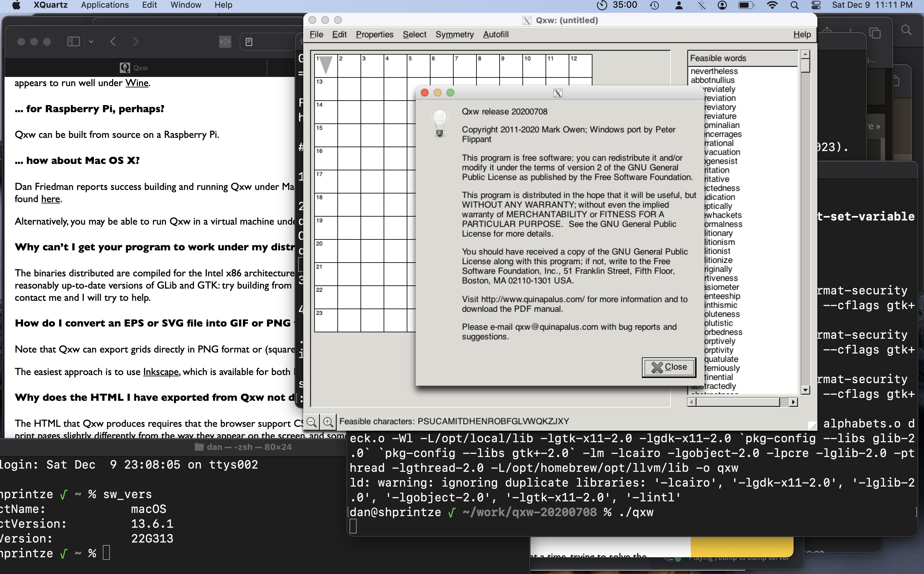Select grid cell numbered 23
The image size is (924, 574).
325,321
